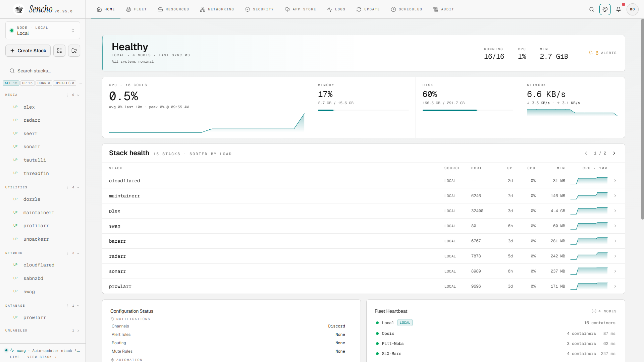Select tautulli stack in sidebar
Viewport: 644px width, 362px height.
click(x=43, y=160)
